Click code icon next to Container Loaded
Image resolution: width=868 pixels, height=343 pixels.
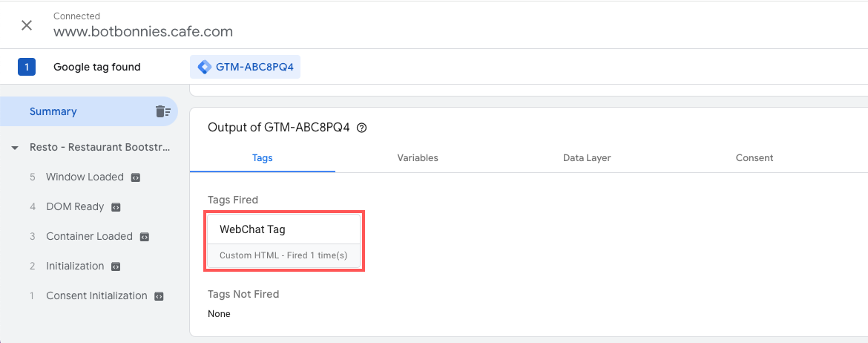[x=144, y=237]
